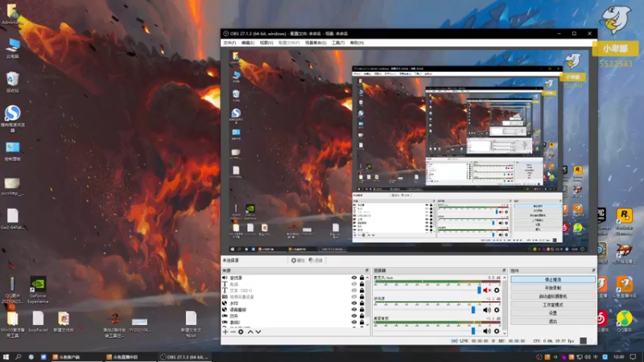Open 帮助(H) menu

[x=357, y=43]
